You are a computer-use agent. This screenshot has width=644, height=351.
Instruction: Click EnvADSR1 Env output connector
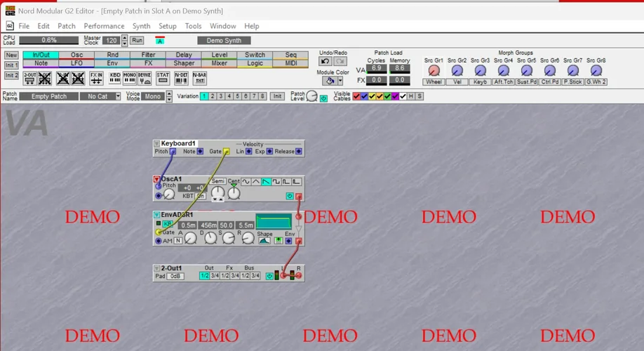289,241
